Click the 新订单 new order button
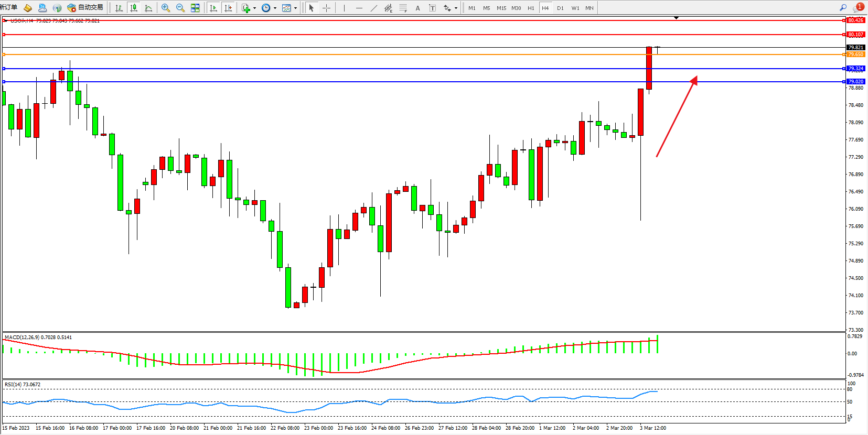The width and height of the screenshot is (868, 435). pyautogui.click(x=9, y=7)
